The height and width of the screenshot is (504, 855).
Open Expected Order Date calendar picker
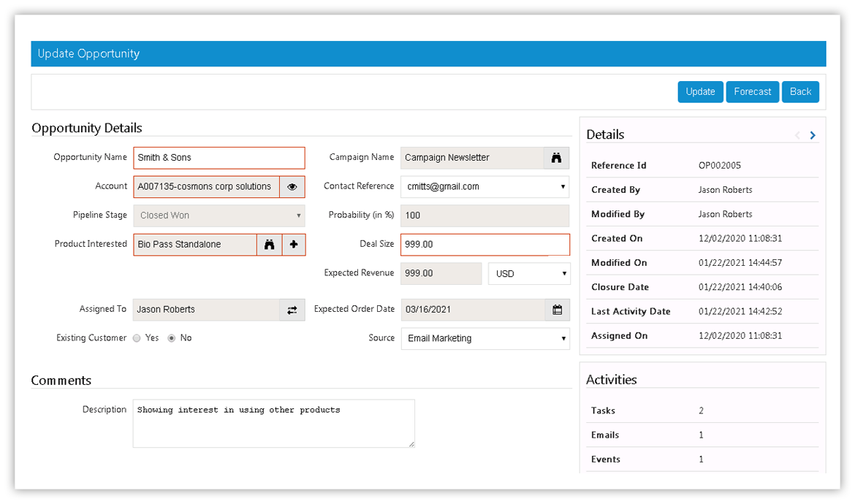[x=557, y=310]
